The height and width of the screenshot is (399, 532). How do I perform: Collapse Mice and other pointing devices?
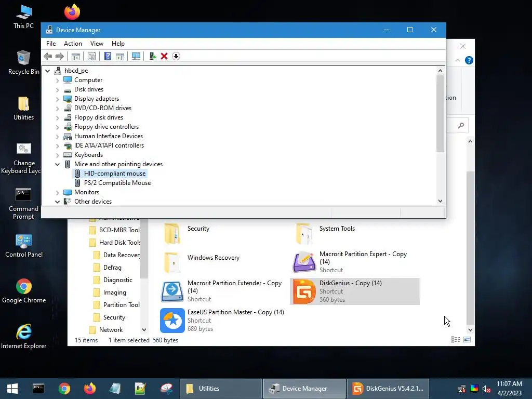[x=57, y=164]
